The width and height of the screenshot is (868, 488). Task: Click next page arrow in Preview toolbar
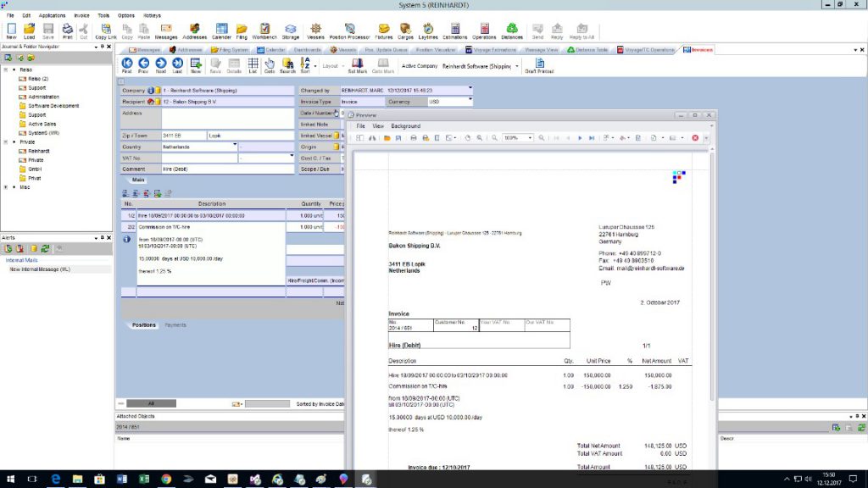click(580, 137)
